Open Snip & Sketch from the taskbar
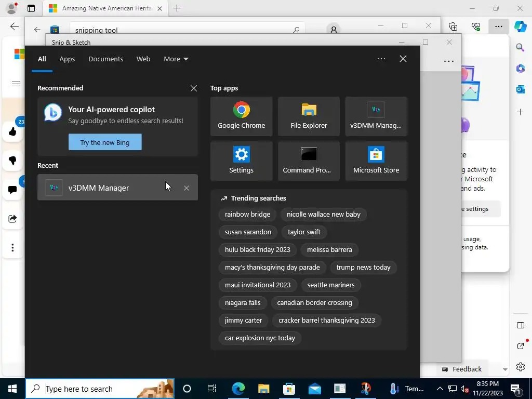Screen dimensions: 532x399 point(365,389)
